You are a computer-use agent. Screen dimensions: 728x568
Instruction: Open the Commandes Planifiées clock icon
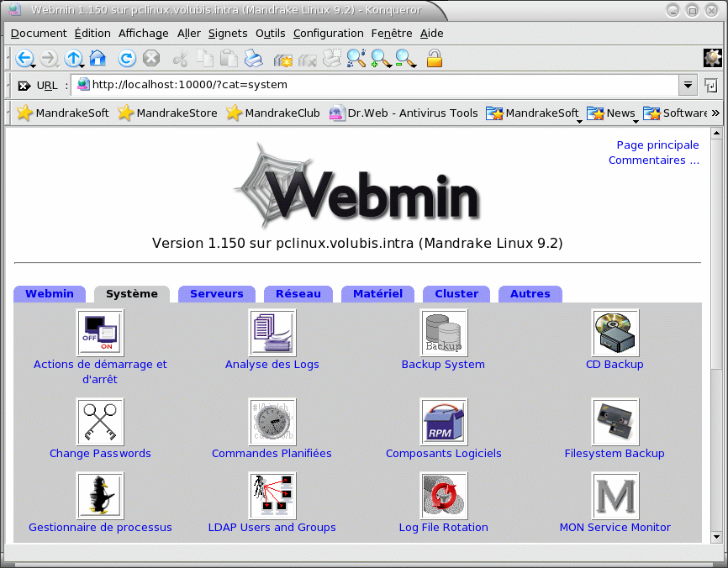pos(272,422)
